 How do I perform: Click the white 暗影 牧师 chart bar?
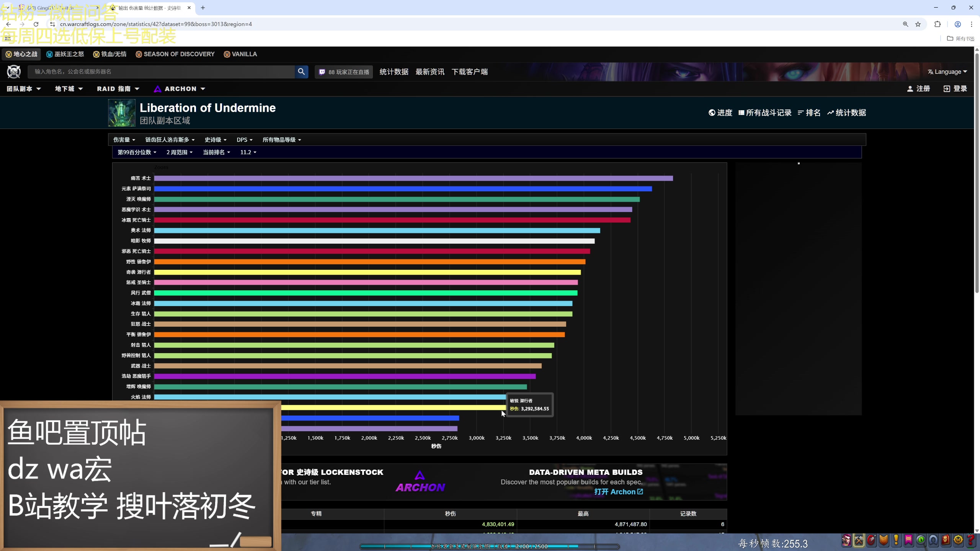374,241
